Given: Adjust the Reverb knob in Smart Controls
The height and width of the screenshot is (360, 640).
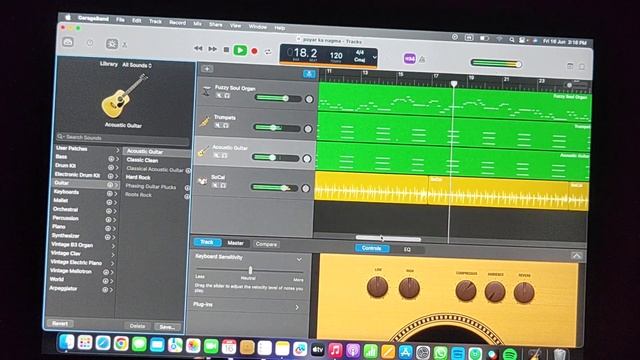Looking at the screenshot, I should [x=524, y=292].
